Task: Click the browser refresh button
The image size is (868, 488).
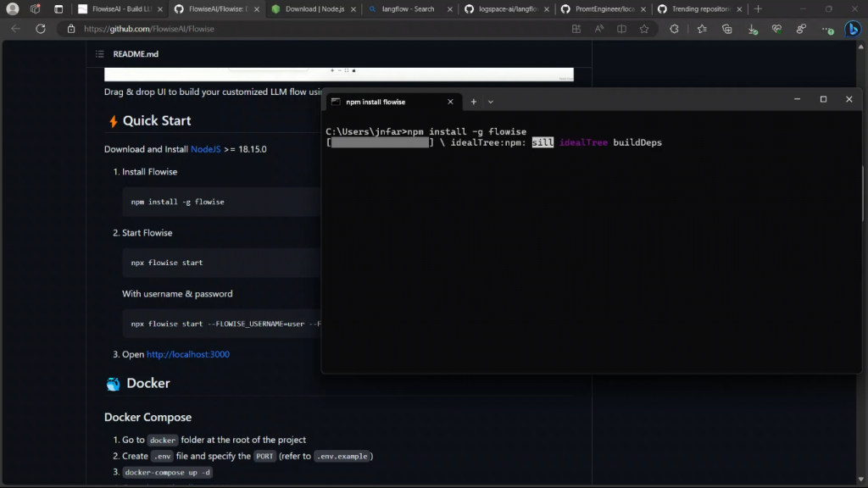Action: click(40, 29)
